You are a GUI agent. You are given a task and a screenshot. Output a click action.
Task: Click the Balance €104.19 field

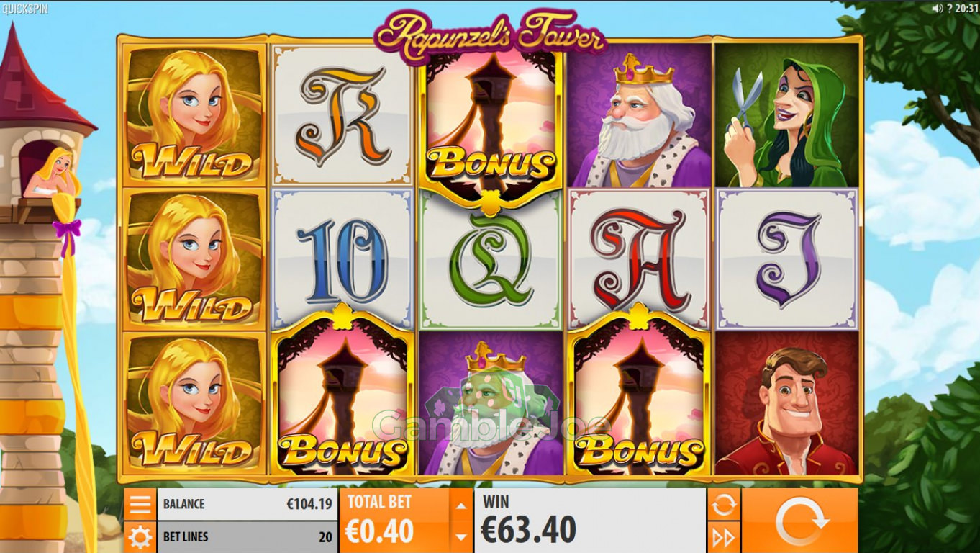tap(248, 504)
